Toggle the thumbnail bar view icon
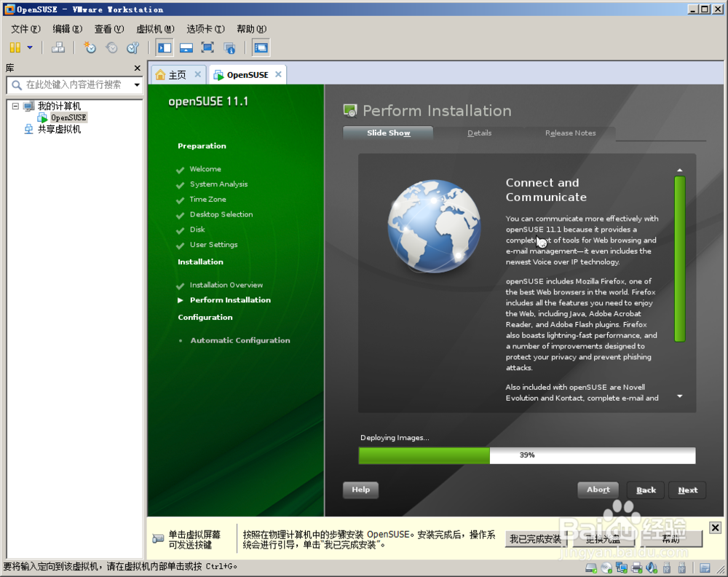This screenshot has width=728, height=577. [x=186, y=47]
